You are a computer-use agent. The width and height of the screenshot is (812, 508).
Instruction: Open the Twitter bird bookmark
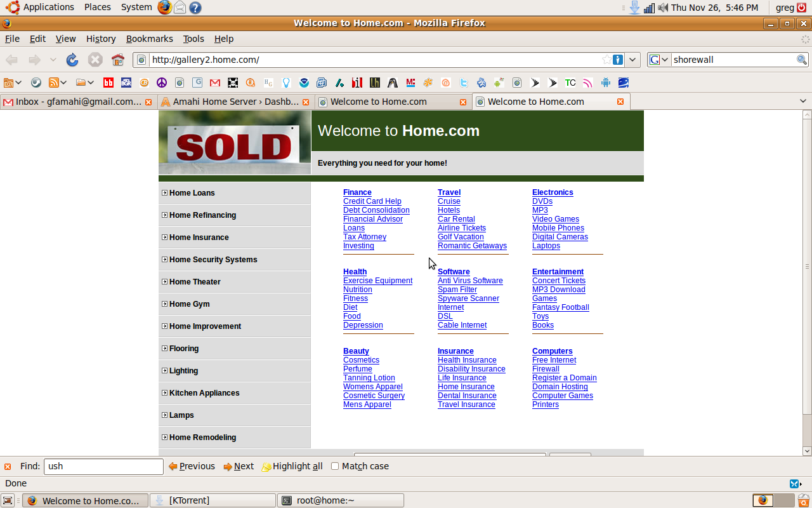click(x=464, y=83)
